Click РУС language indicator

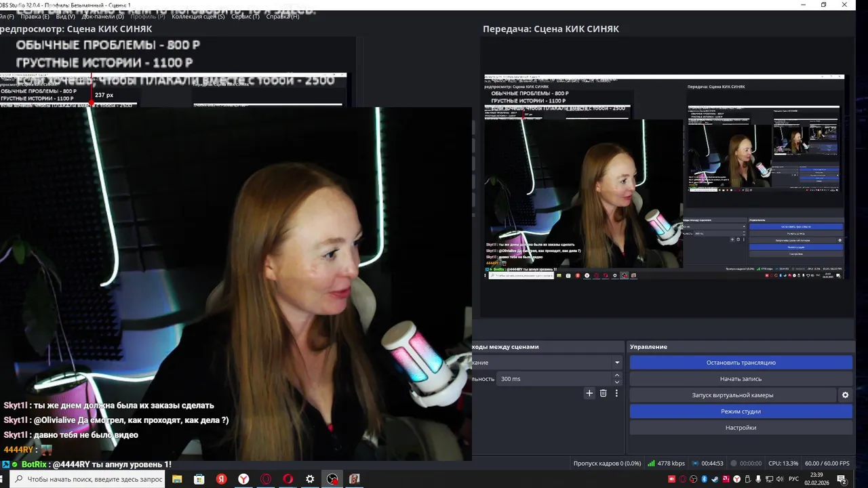pyautogui.click(x=793, y=479)
